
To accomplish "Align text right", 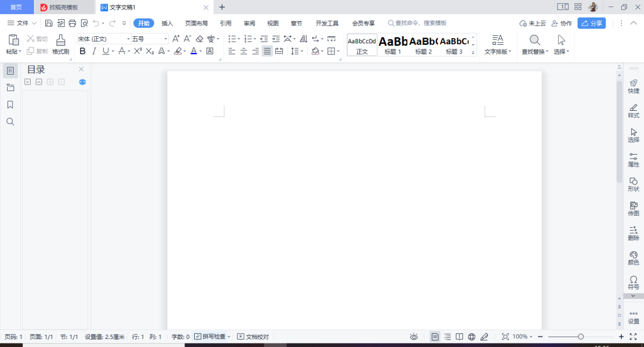I will [x=255, y=51].
